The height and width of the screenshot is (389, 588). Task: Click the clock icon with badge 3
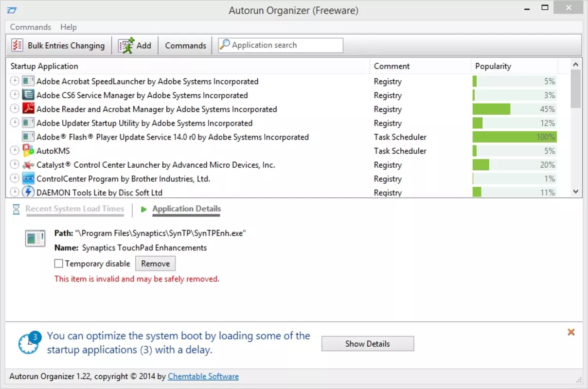pyautogui.click(x=29, y=342)
